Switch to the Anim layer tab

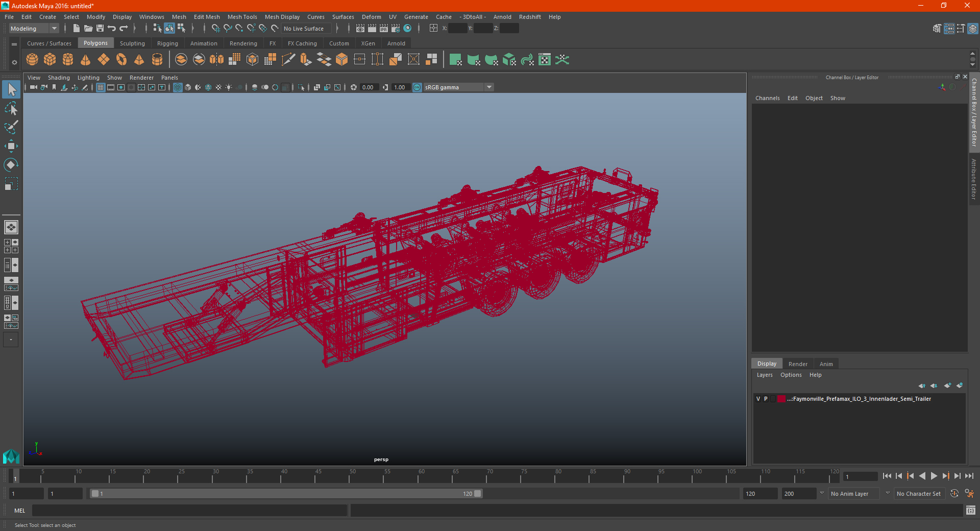click(826, 364)
